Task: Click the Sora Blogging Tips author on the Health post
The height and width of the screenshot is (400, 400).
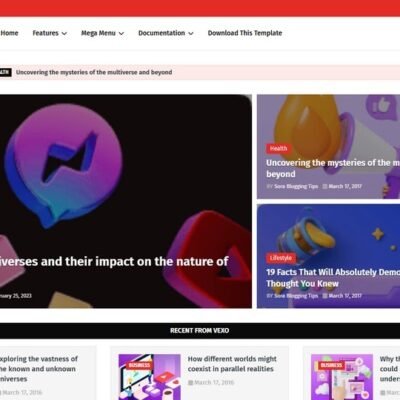Action: click(296, 186)
